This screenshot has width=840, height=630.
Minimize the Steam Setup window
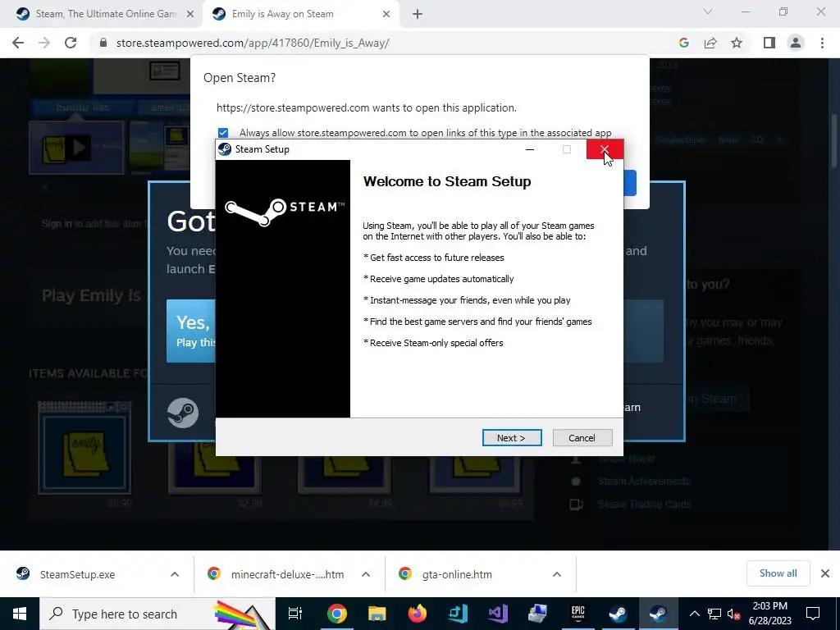pyautogui.click(x=530, y=149)
